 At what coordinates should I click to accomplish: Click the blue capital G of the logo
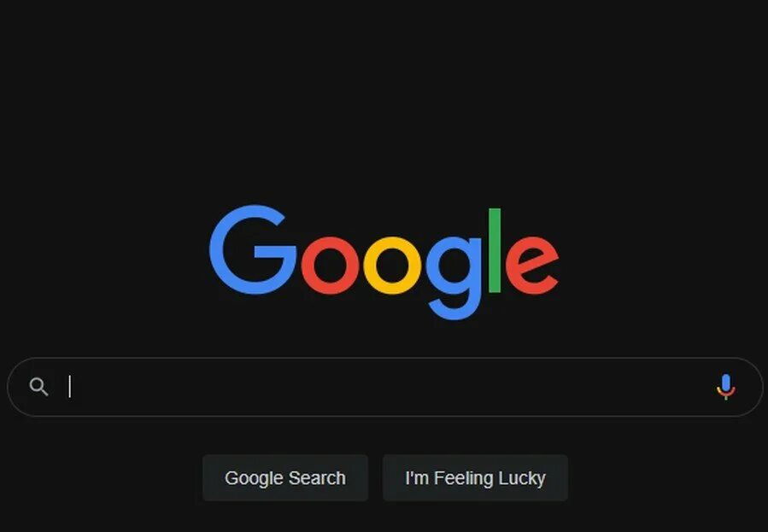tap(253, 249)
